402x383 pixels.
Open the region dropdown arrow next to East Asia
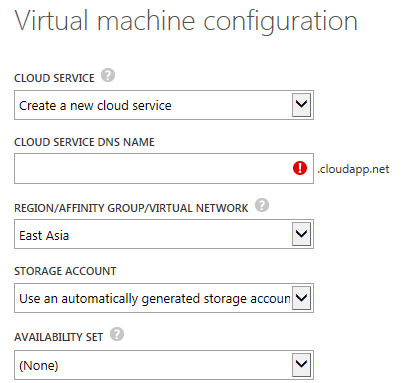[x=301, y=234]
